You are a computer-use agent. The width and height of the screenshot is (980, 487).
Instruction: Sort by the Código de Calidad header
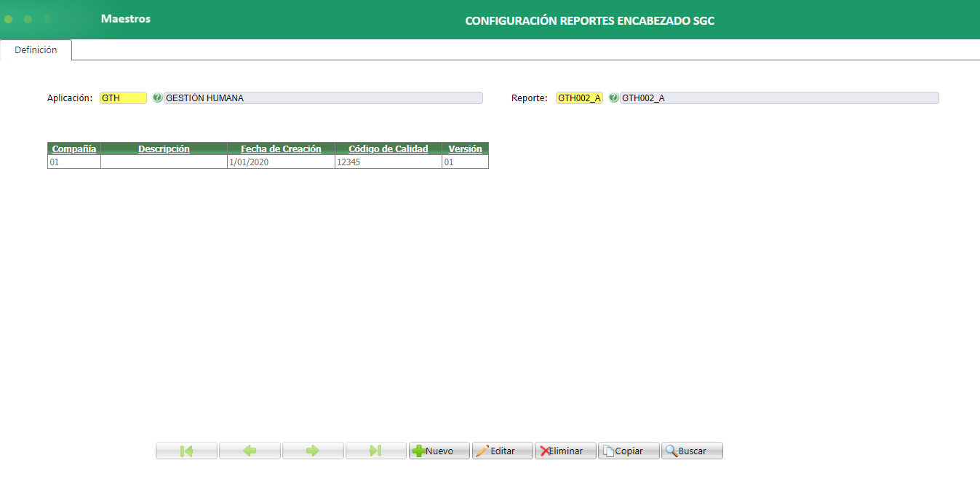pos(389,149)
